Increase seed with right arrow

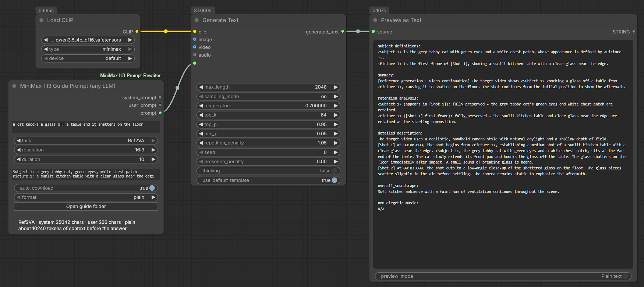coord(336,152)
